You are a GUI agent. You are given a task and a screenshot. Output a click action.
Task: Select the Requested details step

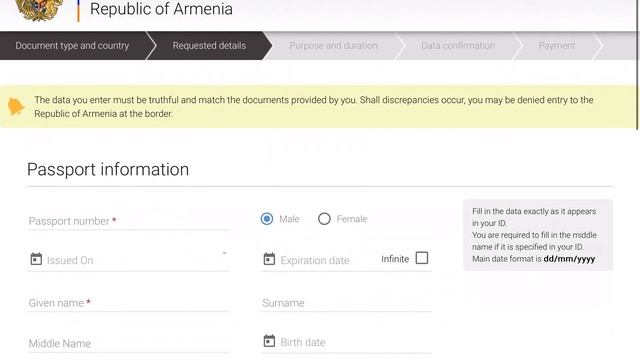tap(209, 46)
